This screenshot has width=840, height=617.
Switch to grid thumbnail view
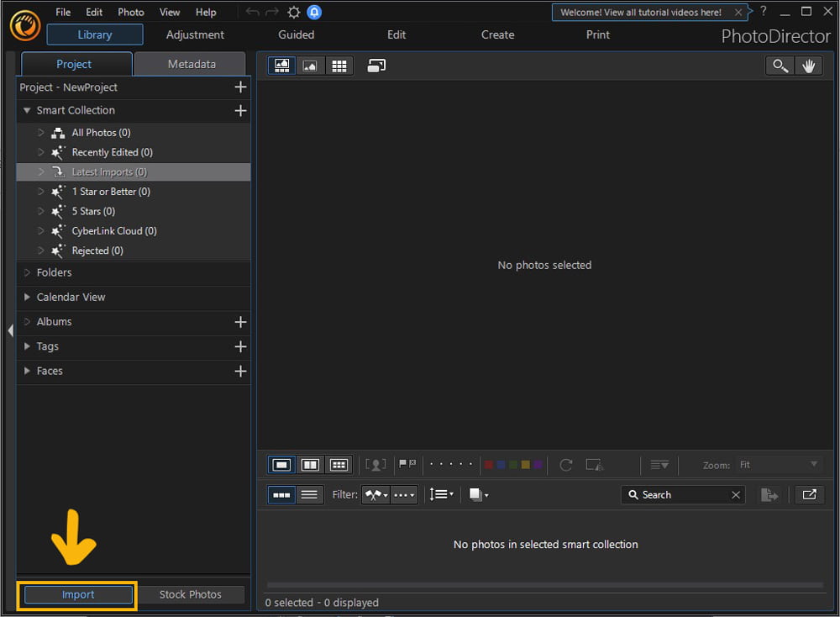339,66
